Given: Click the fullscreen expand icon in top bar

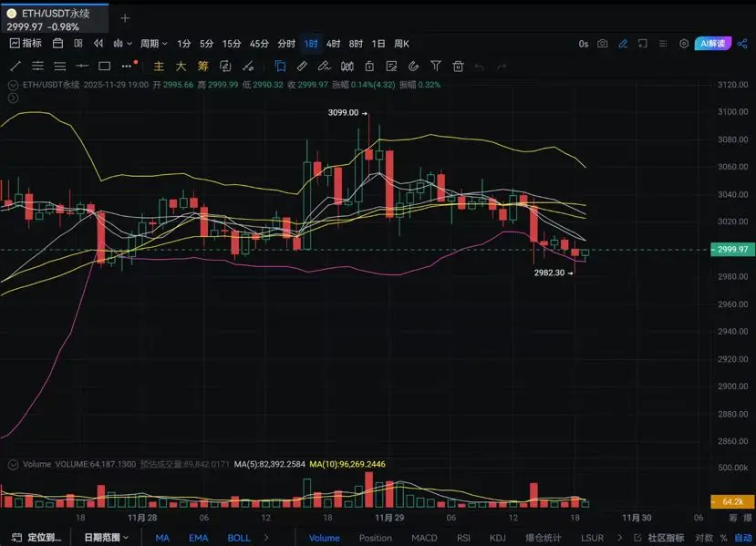Looking at the screenshot, I should pos(643,44).
